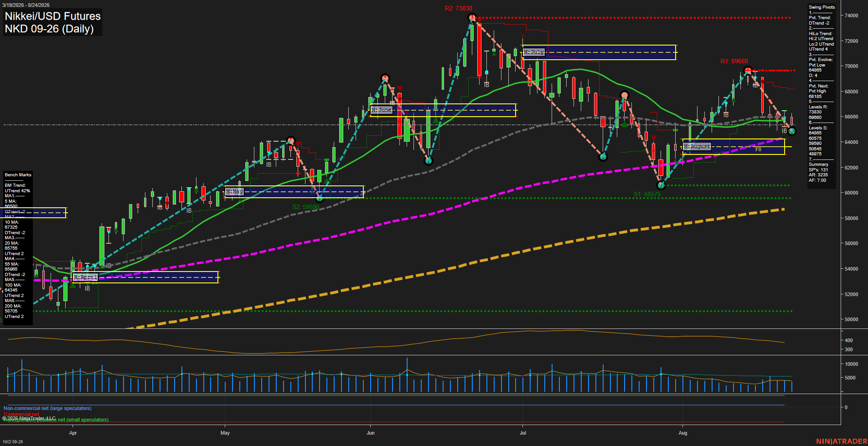Click the 10000 volume axis label
868x446 pixels.
click(851, 364)
